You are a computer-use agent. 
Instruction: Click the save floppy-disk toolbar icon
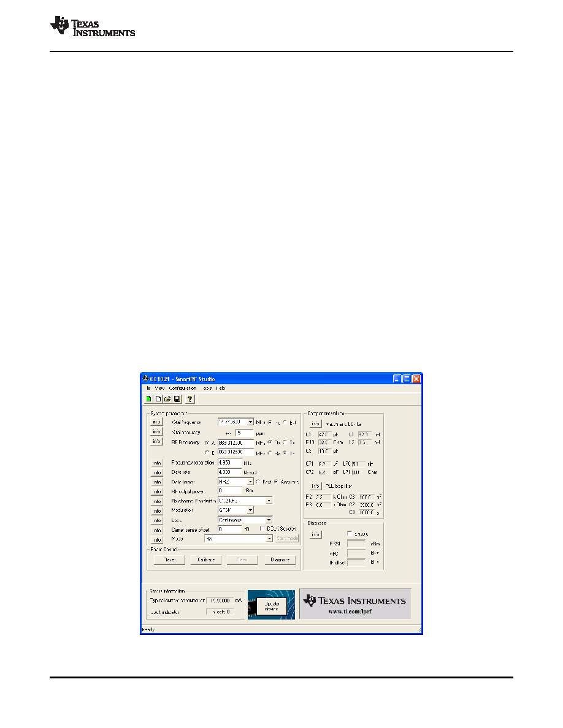pos(177,399)
